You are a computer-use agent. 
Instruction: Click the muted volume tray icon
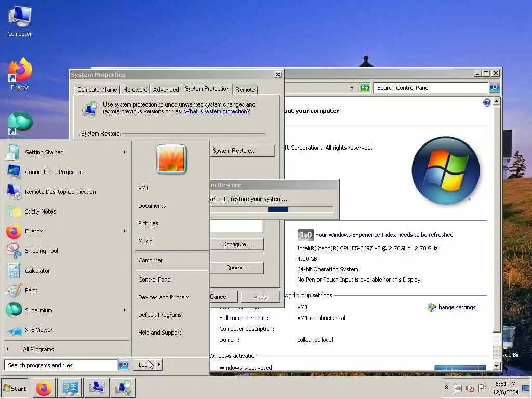470,388
